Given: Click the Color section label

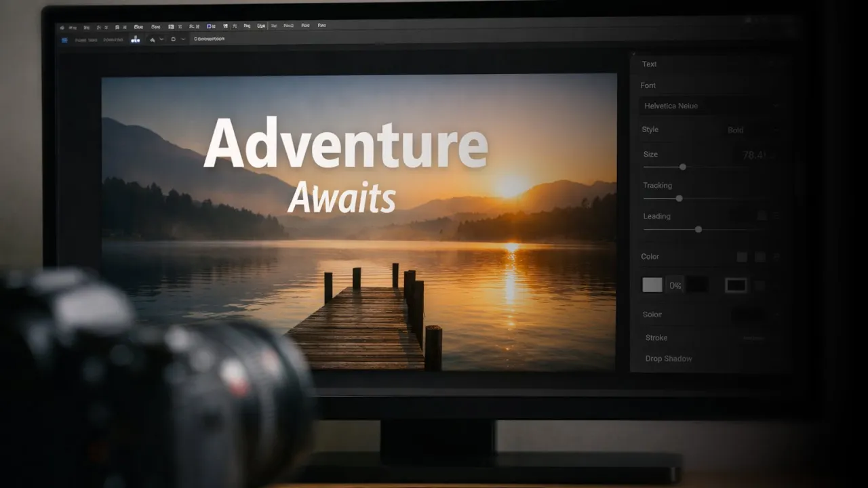Looking at the screenshot, I should coord(650,257).
